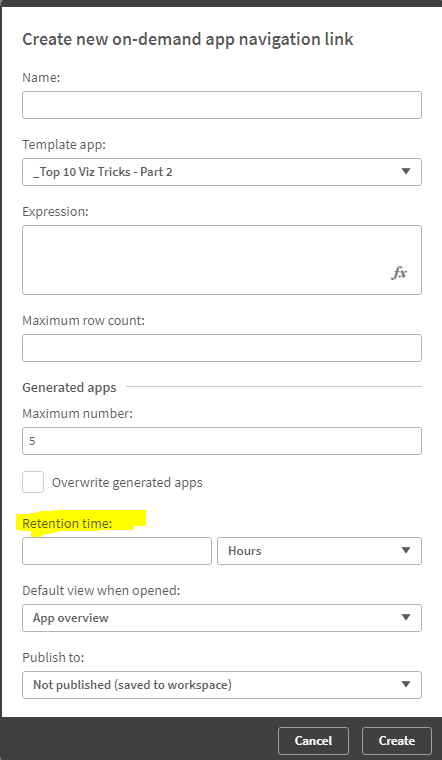Click inside the Expression text area
Image resolution: width=442 pixels, height=760 pixels.
[222, 260]
